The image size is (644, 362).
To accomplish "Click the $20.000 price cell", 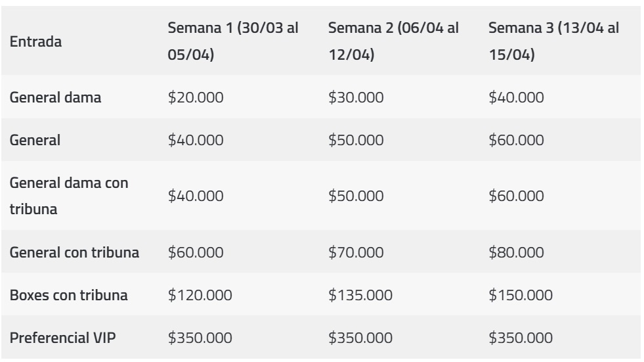I will pos(196,98).
